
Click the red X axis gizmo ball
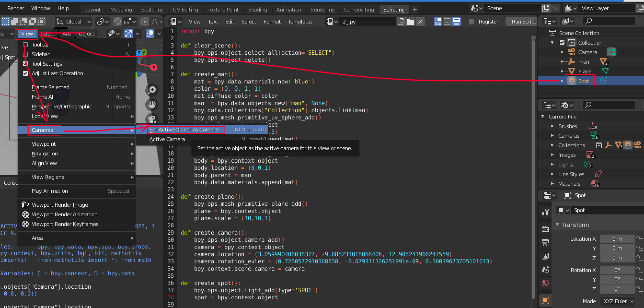click(x=154, y=67)
